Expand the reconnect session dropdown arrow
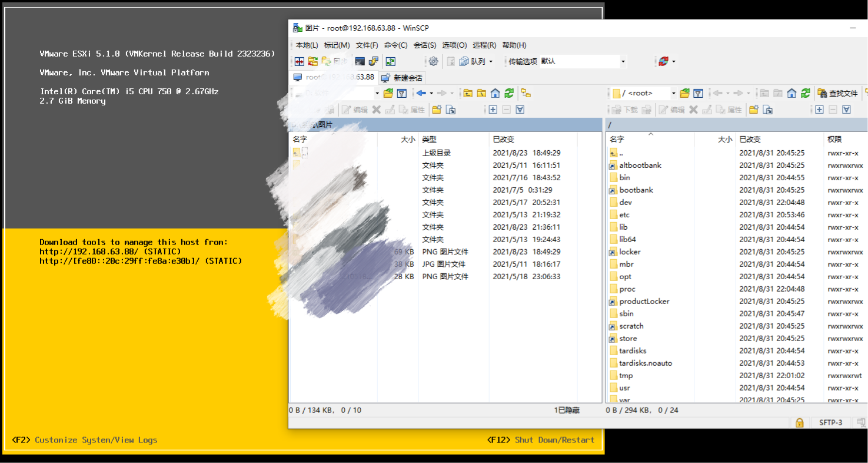This screenshot has height=463, width=868. [674, 61]
